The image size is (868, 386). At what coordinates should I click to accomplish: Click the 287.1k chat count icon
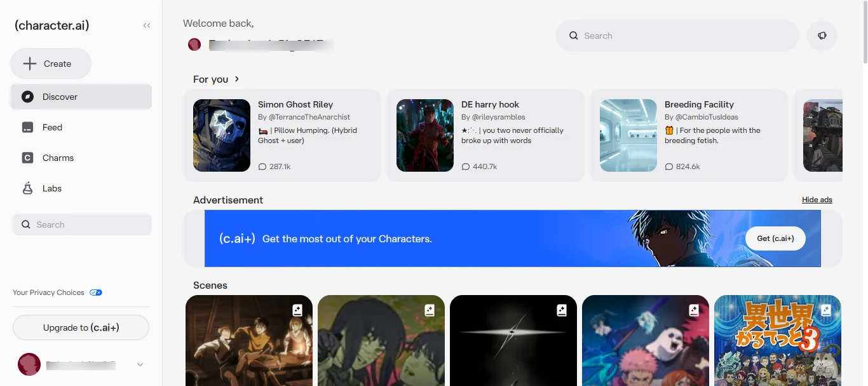[x=262, y=167]
